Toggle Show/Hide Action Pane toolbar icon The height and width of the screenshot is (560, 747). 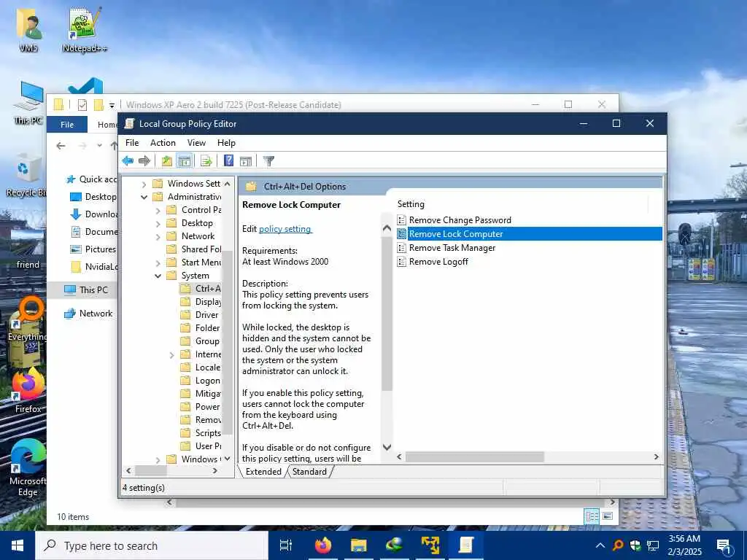point(246,161)
